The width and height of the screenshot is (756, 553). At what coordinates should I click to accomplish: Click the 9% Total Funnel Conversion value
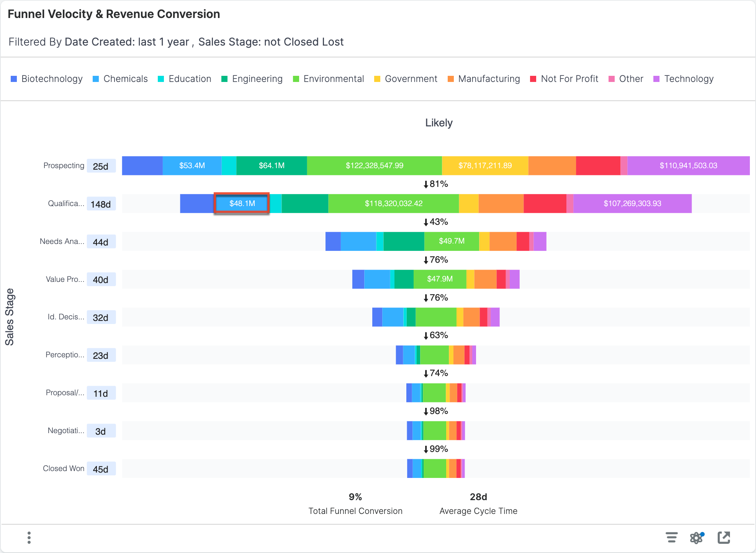click(x=355, y=497)
